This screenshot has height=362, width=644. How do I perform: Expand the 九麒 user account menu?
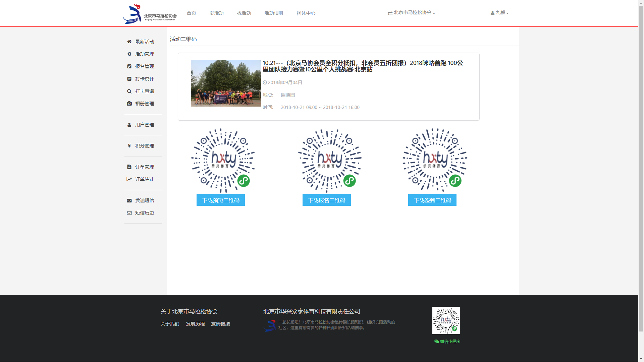point(499,13)
